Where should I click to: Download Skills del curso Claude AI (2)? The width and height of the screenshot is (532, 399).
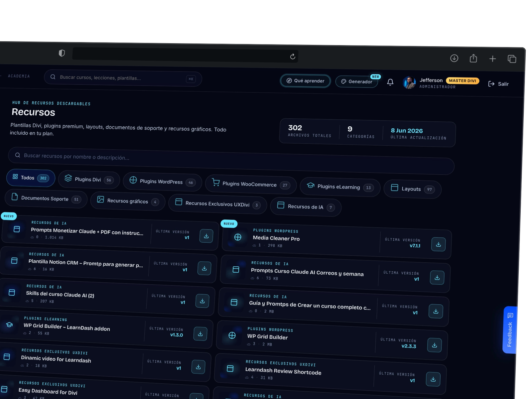click(x=202, y=301)
